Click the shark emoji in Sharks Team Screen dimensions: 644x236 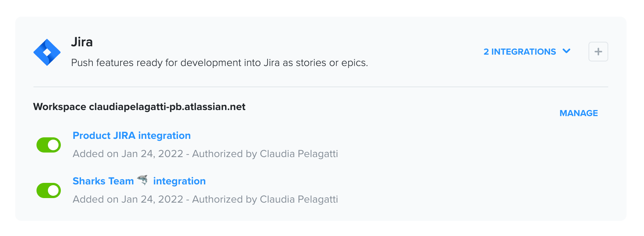tap(143, 180)
